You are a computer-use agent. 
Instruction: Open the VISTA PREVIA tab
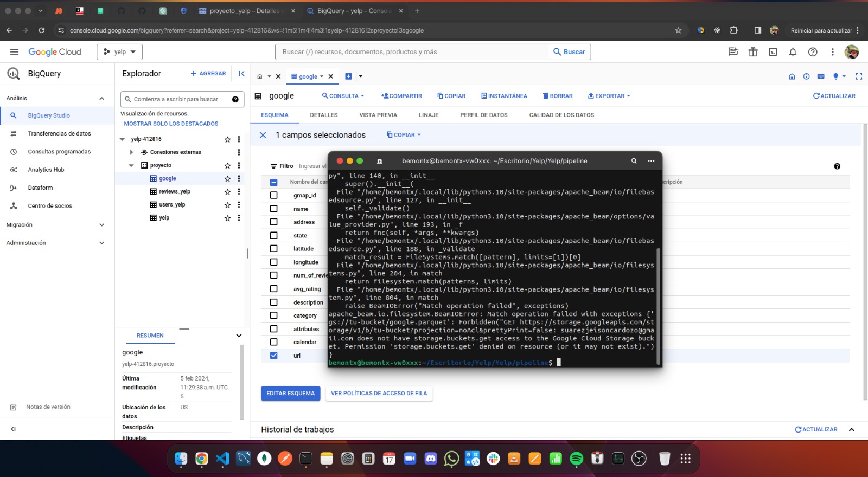click(x=378, y=115)
